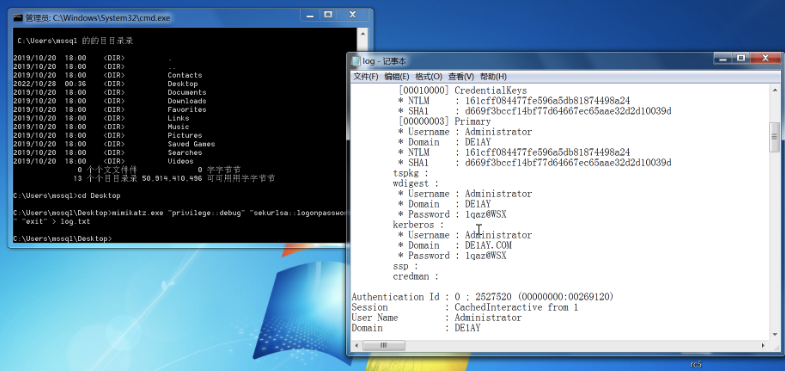Click the Authentication Id line

(x=482, y=297)
